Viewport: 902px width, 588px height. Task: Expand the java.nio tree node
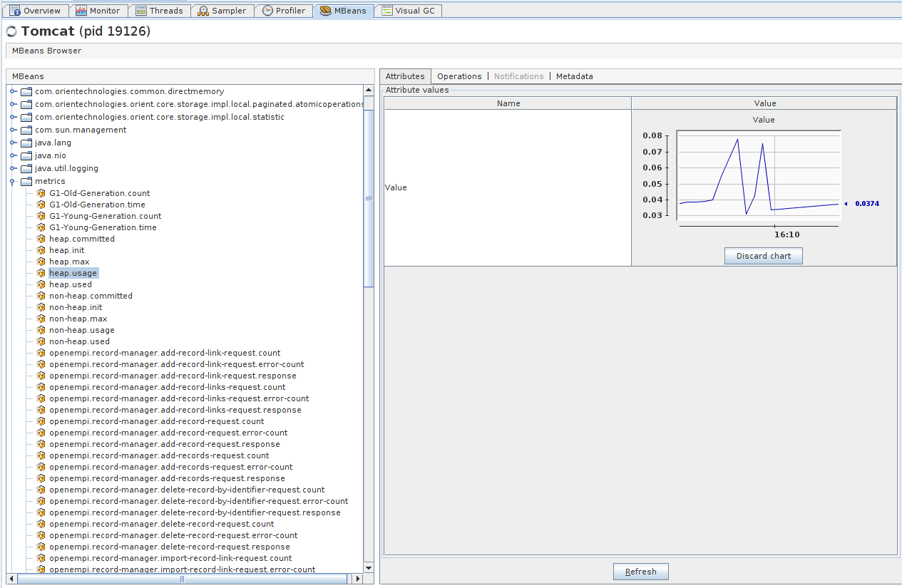pyautogui.click(x=13, y=155)
